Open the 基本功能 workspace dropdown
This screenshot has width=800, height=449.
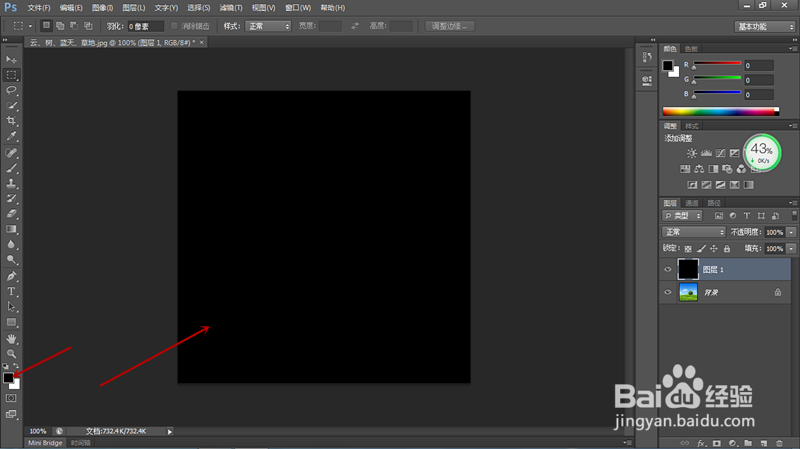[x=765, y=27]
